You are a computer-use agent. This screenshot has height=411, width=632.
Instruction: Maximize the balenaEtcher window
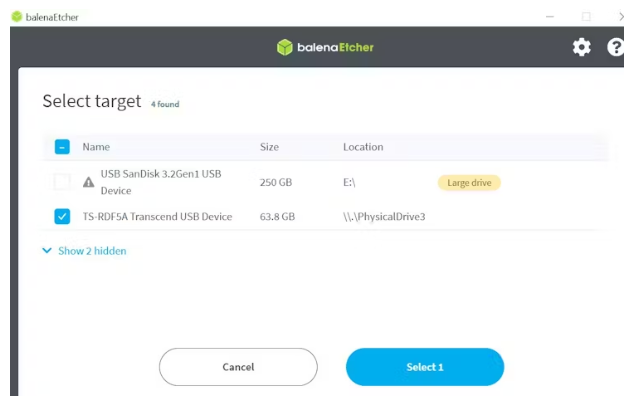tap(586, 16)
